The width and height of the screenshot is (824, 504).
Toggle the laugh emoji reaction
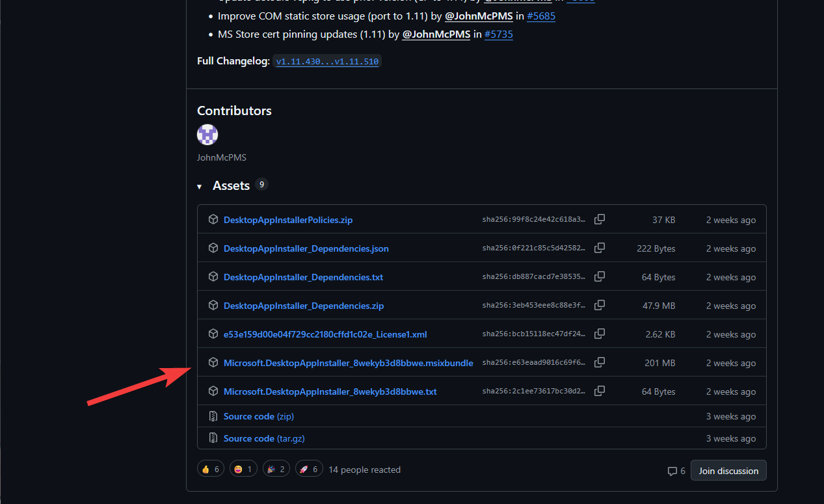pyautogui.click(x=243, y=469)
